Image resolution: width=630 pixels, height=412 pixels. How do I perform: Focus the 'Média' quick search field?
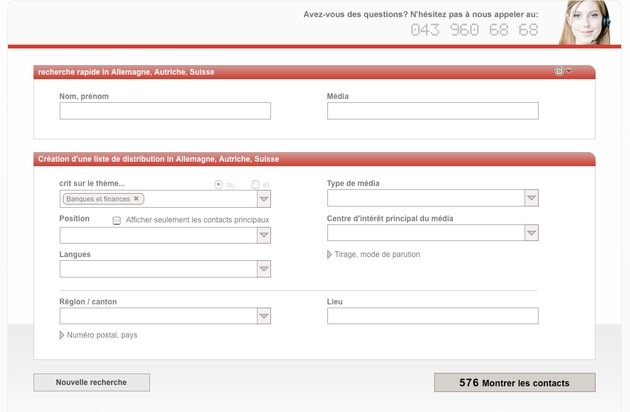pos(432,111)
